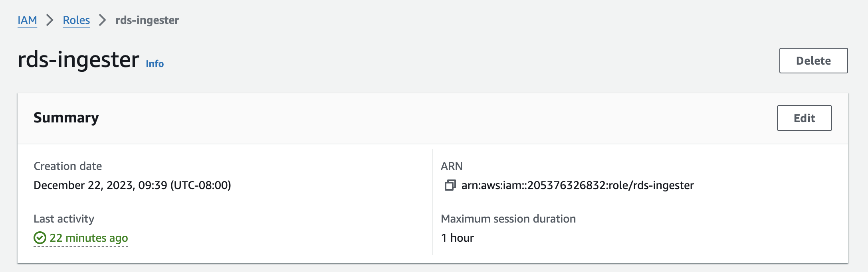Click the chevron after the Roles breadcrumb
The height and width of the screenshot is (272, 868).
(103, 20)
